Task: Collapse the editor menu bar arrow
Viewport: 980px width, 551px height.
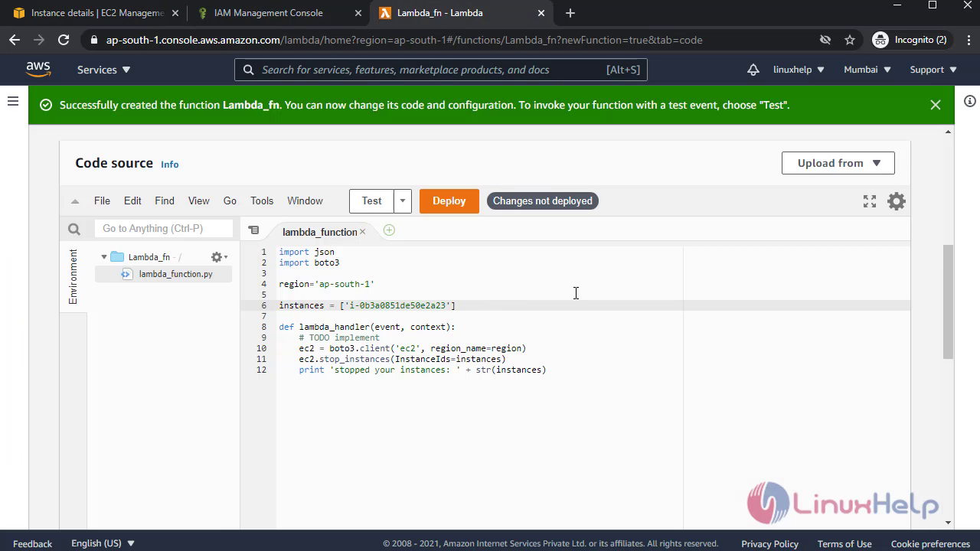Action: (x=75, y=201)
